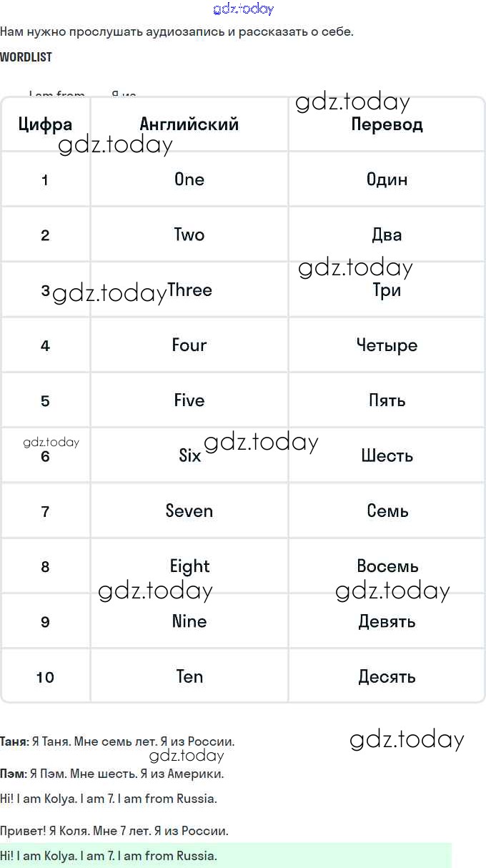486x868 pixels.
Task: Click the "Шесть" translation cell
Action: (387, 455)
